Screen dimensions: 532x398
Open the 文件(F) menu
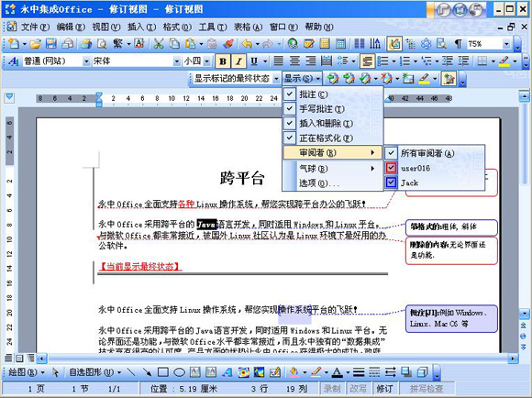(35, 27)
